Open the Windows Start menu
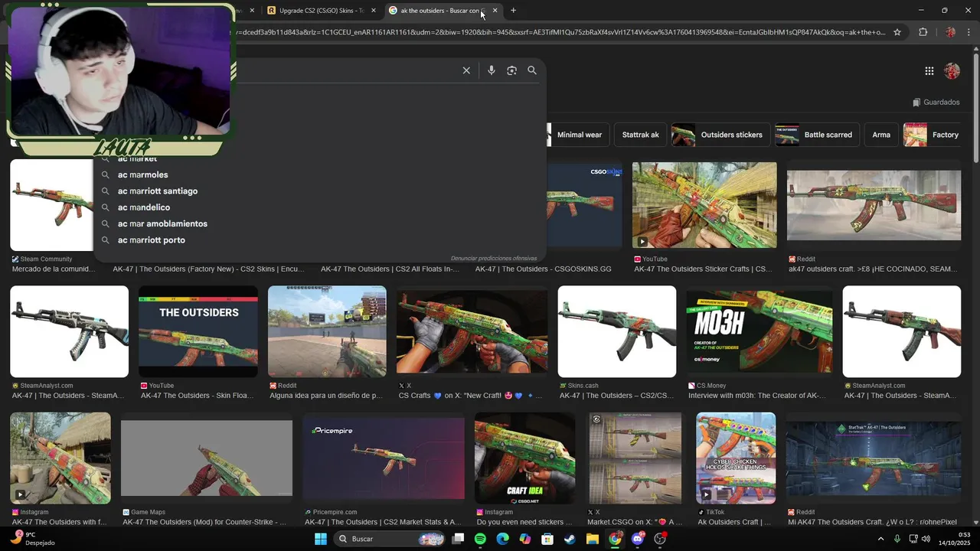Screen dimensions: 980x551 pyautogui.click(x=320, y=539)
